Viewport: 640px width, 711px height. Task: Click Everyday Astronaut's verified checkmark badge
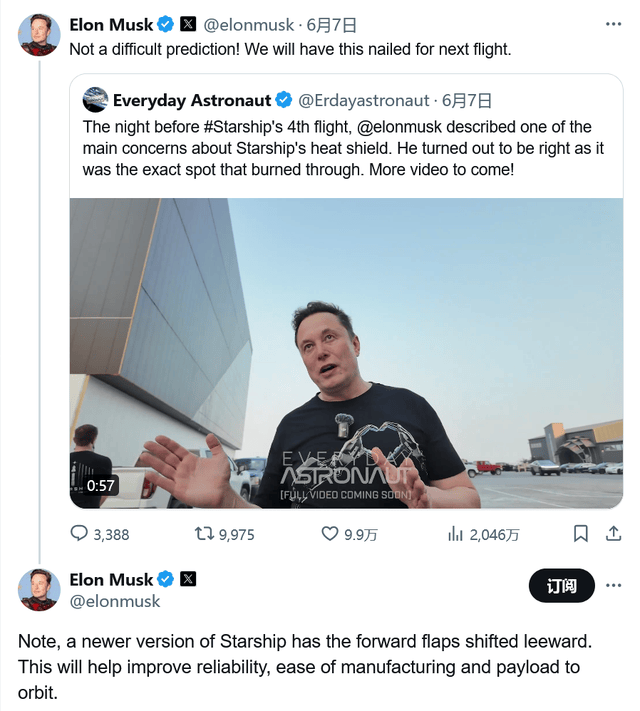284,100
